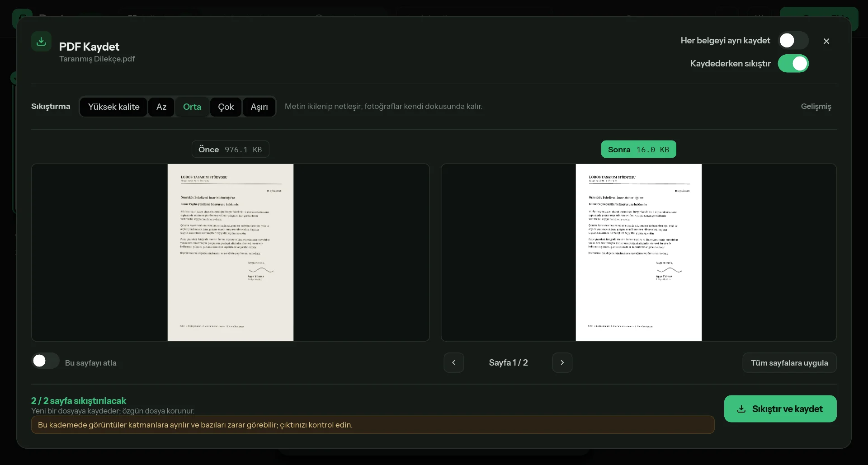This screenshot has height=465, width=868.
Task: Close the PDF Kaydet dialog
Action: [x=826, y=41]
